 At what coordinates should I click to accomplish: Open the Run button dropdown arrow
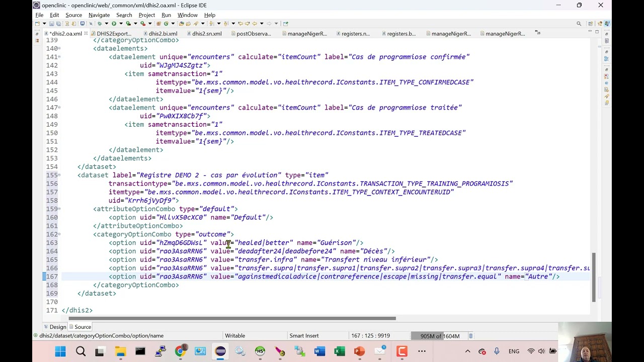point(121,23)
